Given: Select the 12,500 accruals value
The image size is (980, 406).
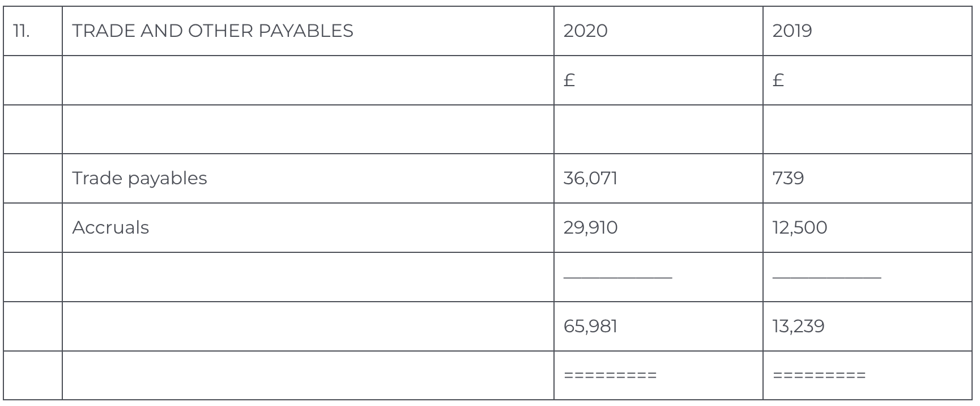Looking at the screenshot, I should pyautogui.click(x=799, y=227).
